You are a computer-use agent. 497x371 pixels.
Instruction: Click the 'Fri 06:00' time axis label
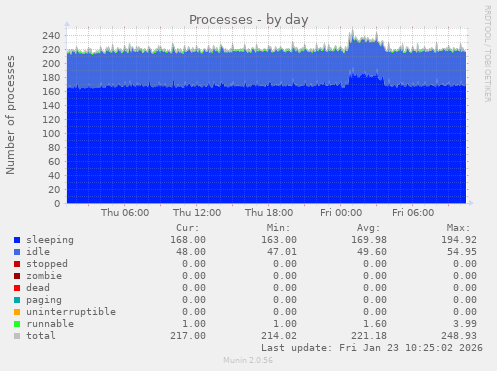tap(413, 213)
